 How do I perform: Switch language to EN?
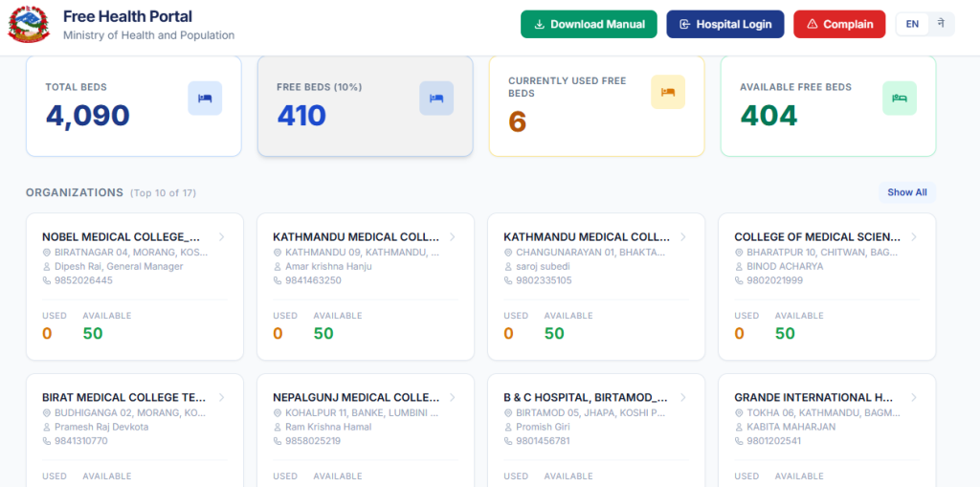(912, 24)
